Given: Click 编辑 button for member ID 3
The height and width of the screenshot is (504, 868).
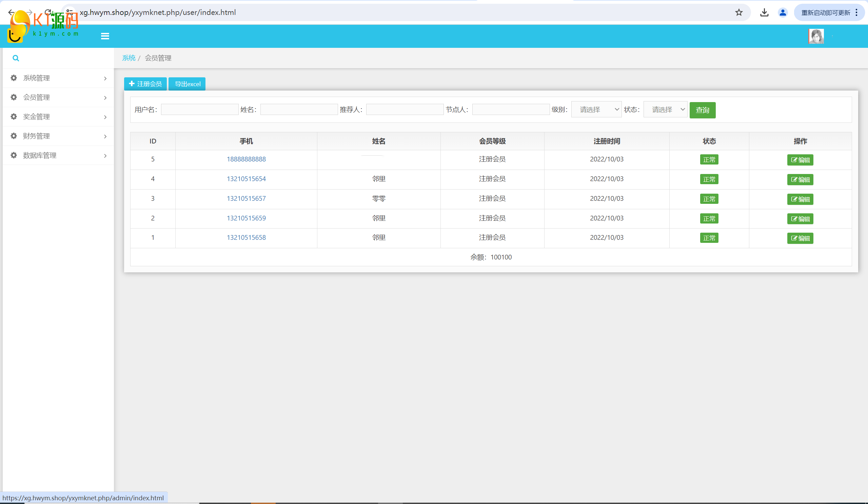Looking at the screenshot, I should coord(800,199).
